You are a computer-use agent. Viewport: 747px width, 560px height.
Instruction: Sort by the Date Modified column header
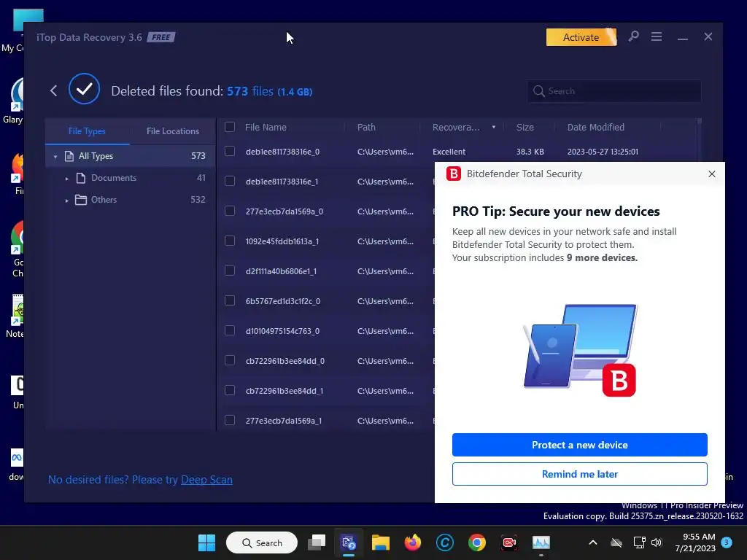(595, 127)
